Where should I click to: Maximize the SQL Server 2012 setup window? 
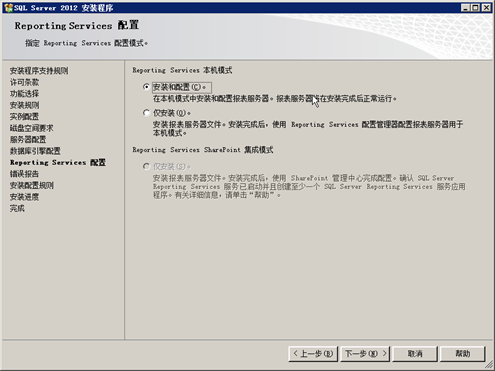476,8
